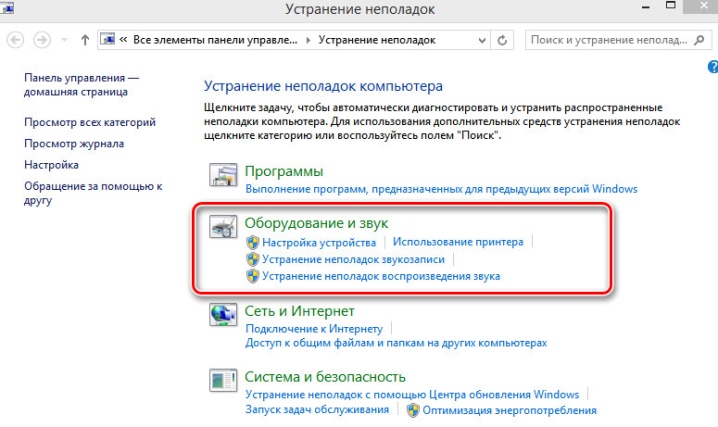Viewport: 718px width, 427px height.
Task: Click the Forward navigation arrow
Action: 42,40
